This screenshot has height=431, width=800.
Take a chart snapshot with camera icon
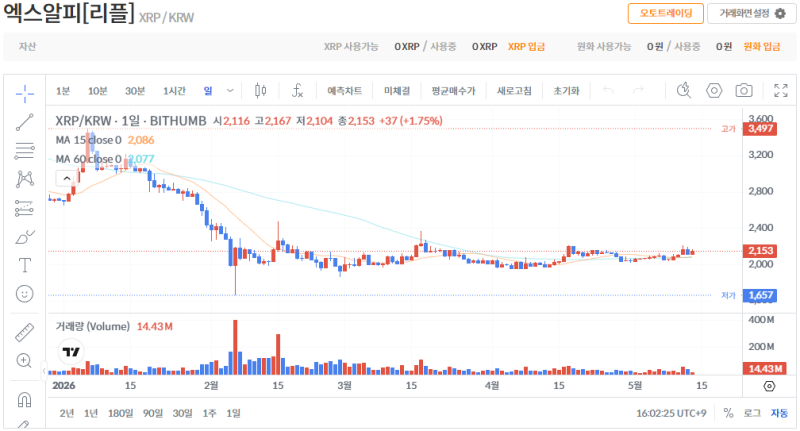(744, 91)
